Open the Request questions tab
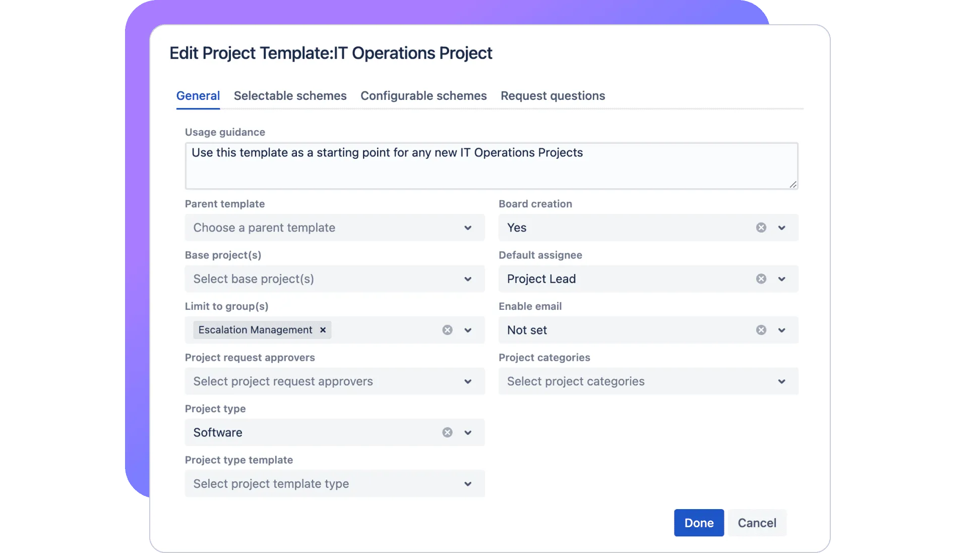 click(x=553, y=96)
